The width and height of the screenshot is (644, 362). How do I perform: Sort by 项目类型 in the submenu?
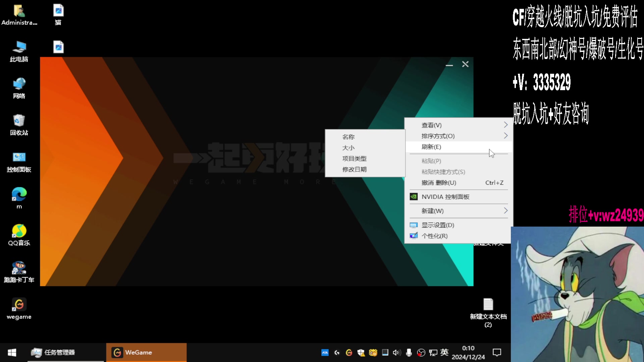[365, 159]
